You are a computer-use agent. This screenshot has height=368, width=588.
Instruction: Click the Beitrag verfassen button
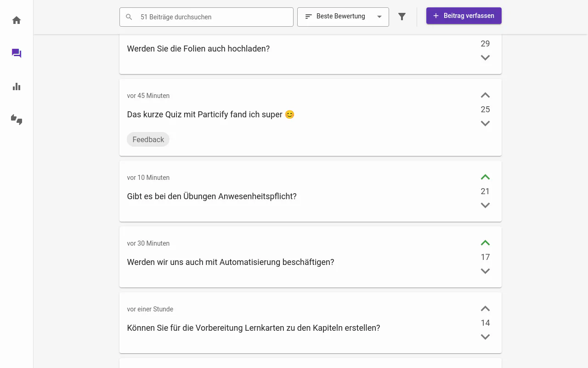[x=464, y=16]
